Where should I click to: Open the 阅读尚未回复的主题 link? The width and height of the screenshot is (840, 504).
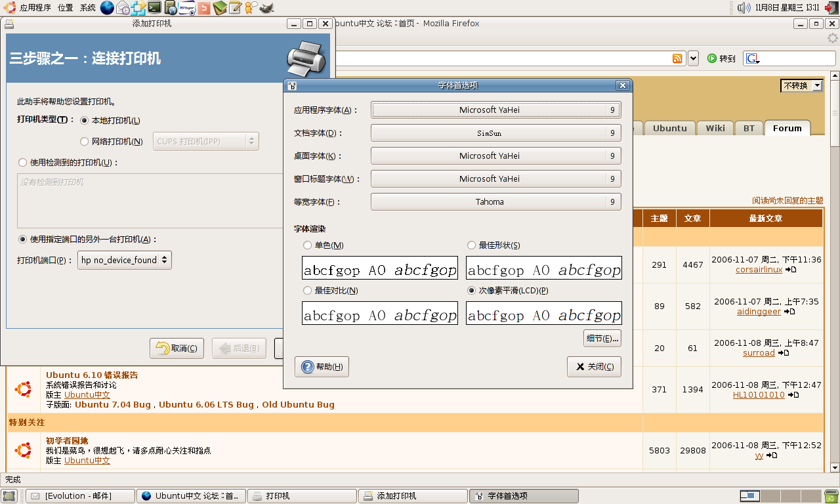coord(787,201)
